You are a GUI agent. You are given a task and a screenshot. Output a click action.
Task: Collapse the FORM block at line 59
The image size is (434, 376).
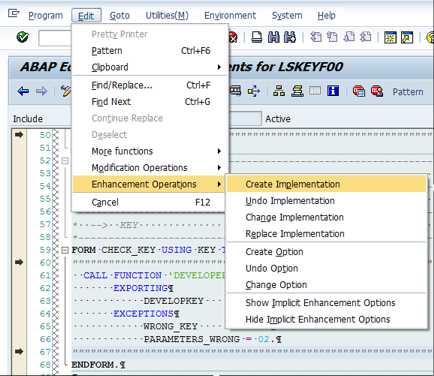(x=65, y=250)
